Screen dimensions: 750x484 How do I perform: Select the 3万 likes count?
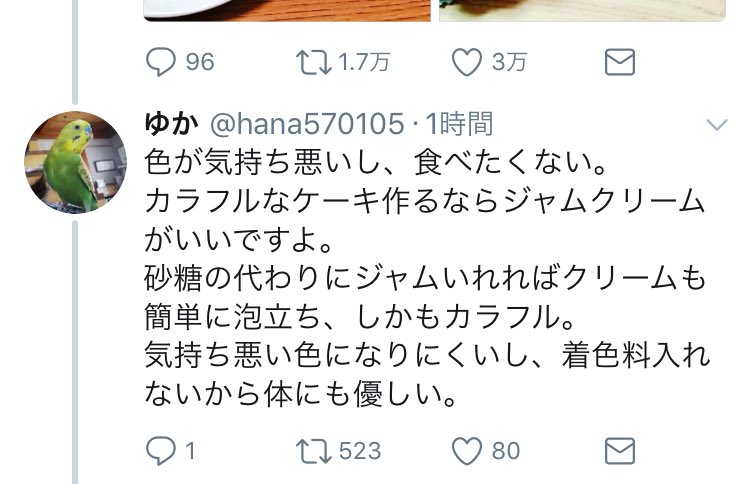[509, 62]
